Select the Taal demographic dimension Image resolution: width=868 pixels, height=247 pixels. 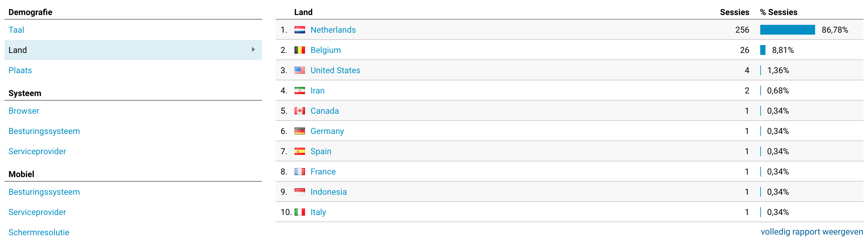click(x=16, y=30)
